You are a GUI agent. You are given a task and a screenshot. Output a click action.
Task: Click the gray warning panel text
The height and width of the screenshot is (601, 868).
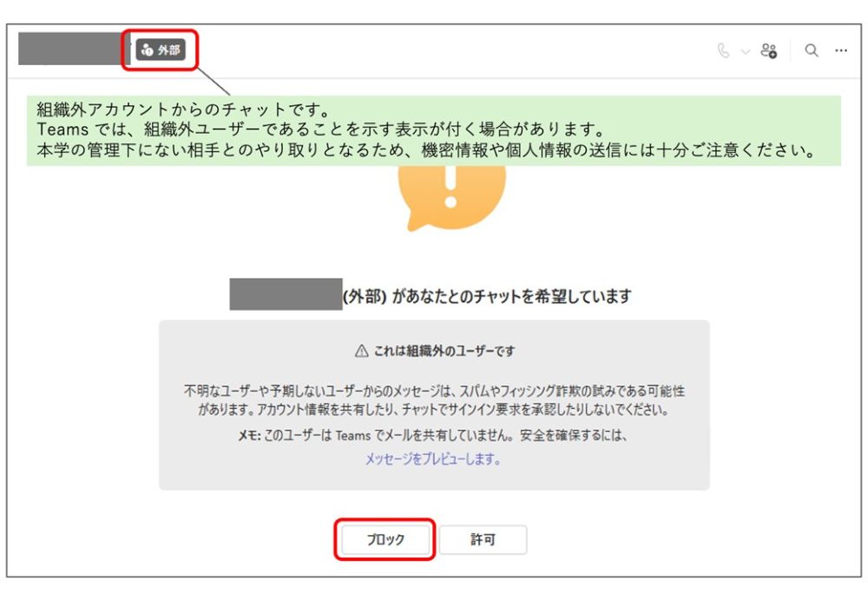434,396
